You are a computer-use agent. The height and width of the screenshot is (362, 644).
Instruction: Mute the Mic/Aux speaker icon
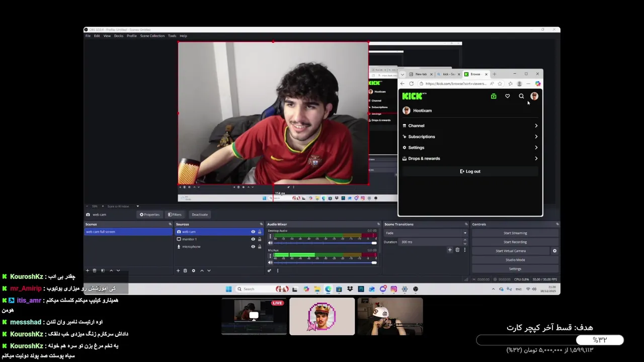coord(270,262)
